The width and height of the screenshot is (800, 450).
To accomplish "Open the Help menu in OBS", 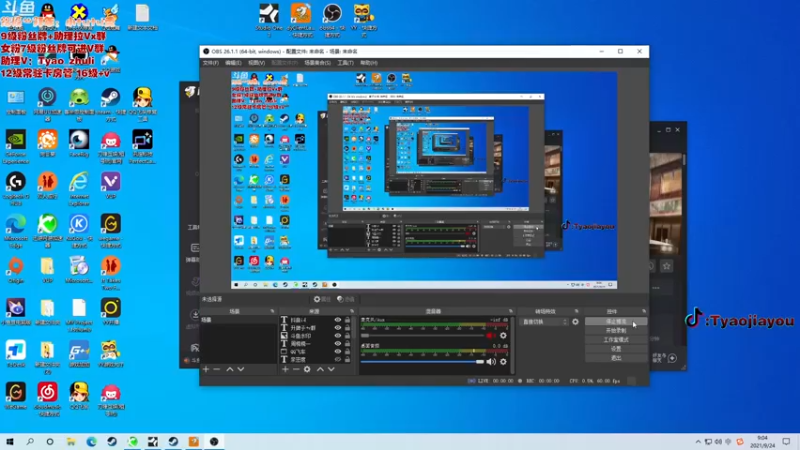I will point(368,63).
